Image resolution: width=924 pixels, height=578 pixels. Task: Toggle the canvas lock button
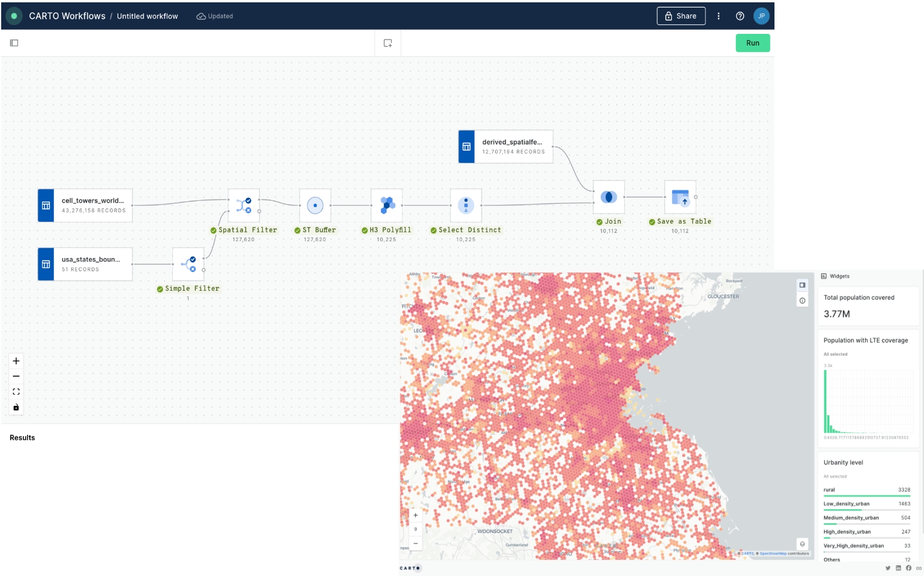pos(16,407)
